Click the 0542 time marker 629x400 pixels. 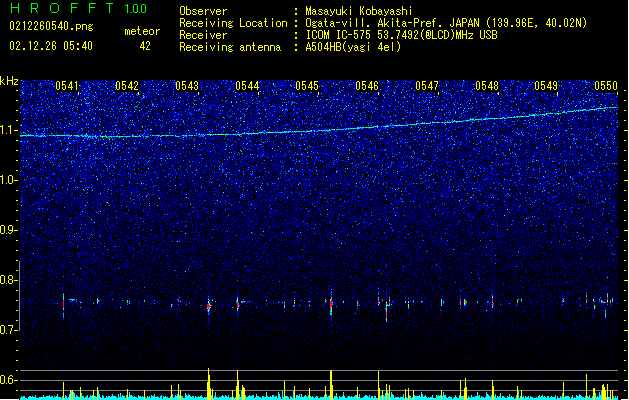(127, 86)
